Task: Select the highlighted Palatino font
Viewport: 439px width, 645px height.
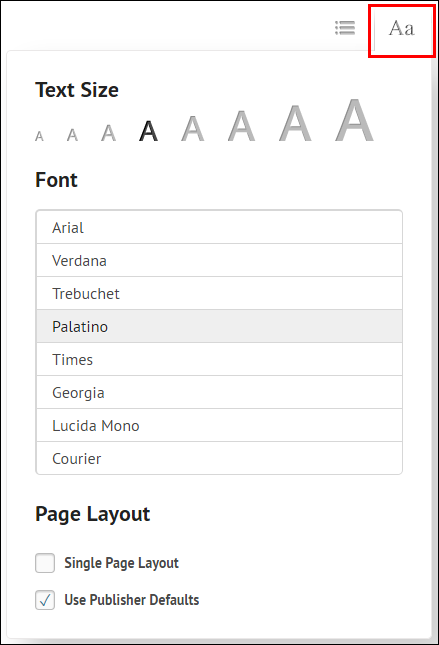Action: (x=219, y=326)
